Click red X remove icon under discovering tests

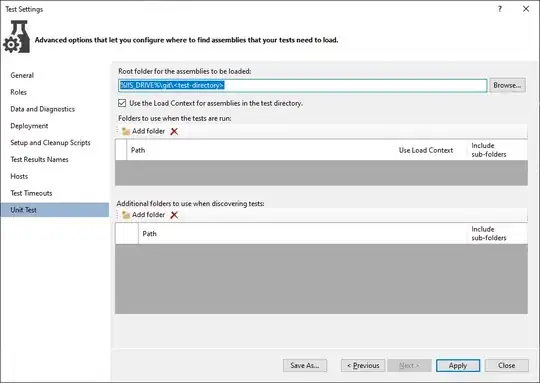coord(174,215)
